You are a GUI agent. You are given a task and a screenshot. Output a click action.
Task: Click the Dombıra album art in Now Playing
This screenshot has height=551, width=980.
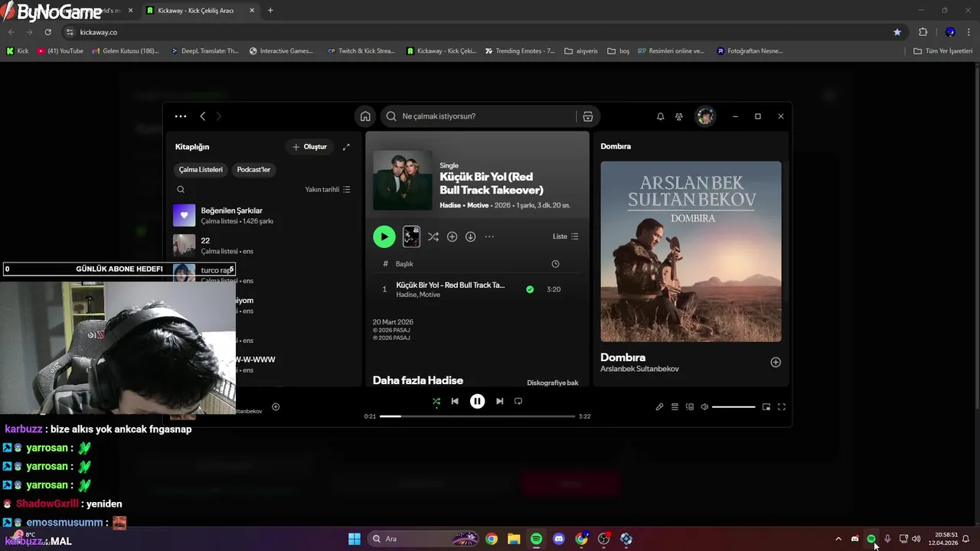(x=691, y=251)
